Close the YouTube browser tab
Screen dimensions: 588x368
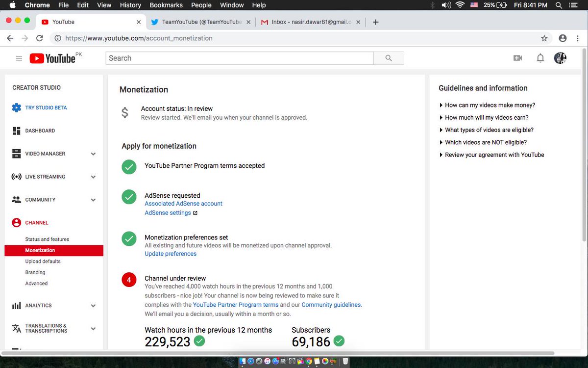click(x=138, y=22)
